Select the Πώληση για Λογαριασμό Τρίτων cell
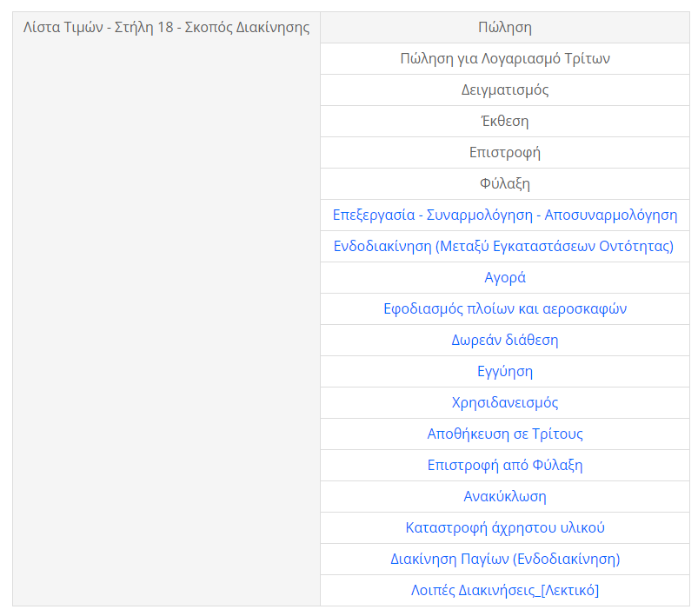This screenshot has height=616, width=698. click(505, 59)
